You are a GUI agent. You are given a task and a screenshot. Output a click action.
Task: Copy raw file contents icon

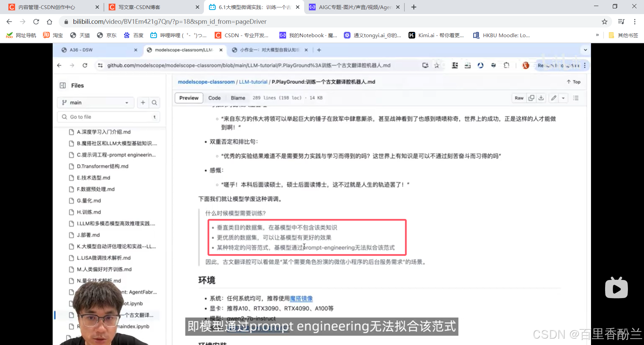click(x=531, y=98)
